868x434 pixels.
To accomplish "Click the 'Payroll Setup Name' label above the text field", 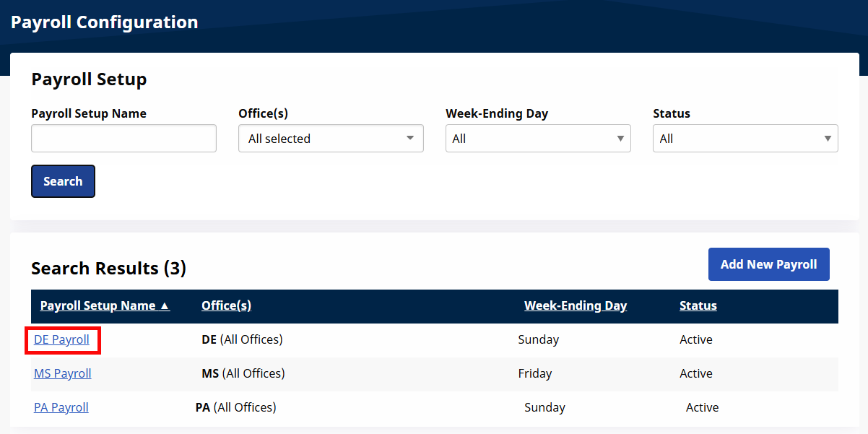I will (89, 113).
